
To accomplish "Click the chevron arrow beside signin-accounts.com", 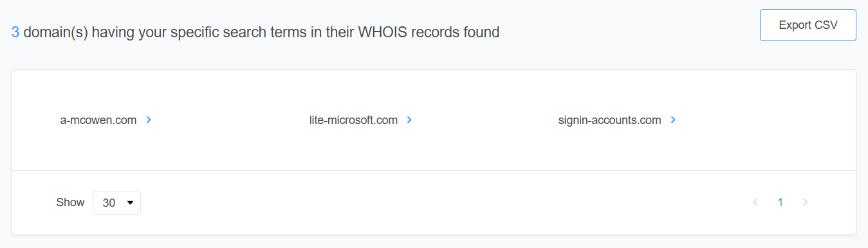I will click(673, 120).
